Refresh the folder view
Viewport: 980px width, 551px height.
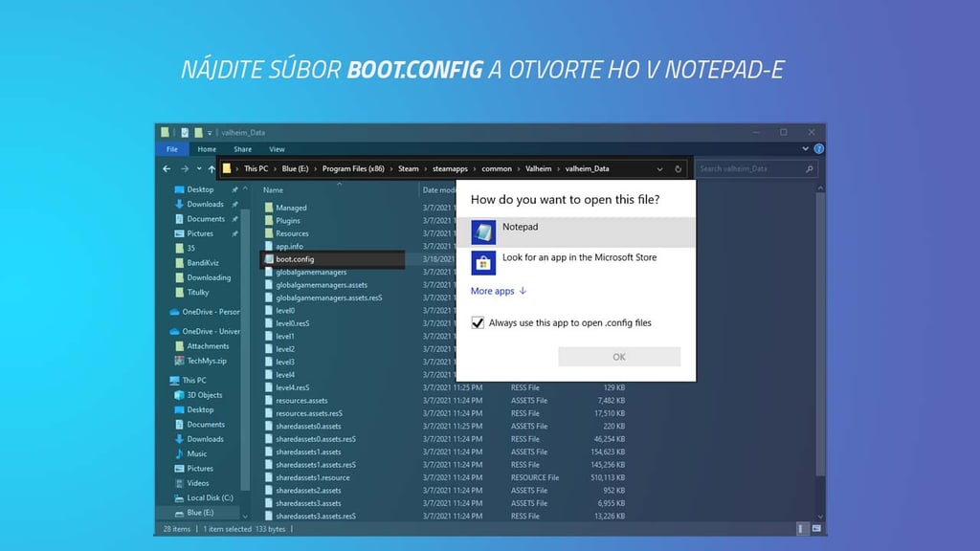(x=678, y=169)
